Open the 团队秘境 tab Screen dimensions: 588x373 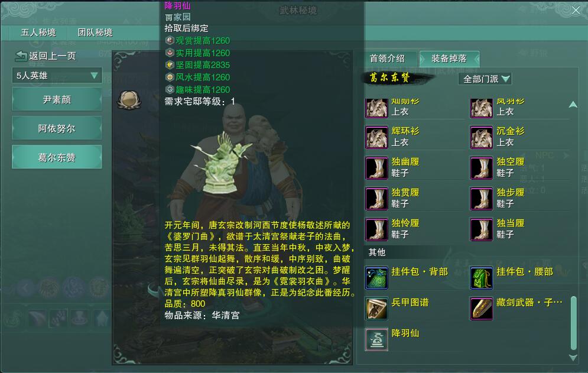point(95,33)
